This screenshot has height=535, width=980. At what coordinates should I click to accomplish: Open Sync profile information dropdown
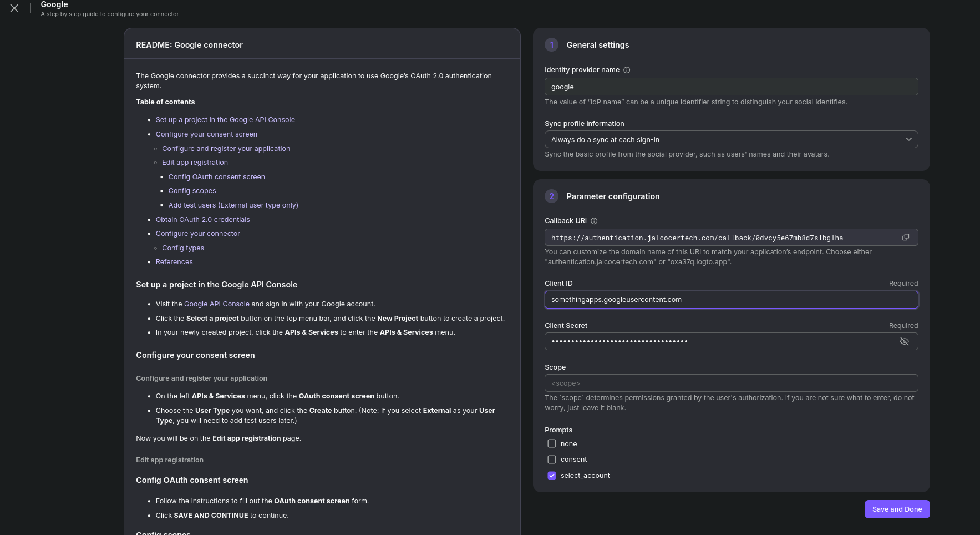731,139
